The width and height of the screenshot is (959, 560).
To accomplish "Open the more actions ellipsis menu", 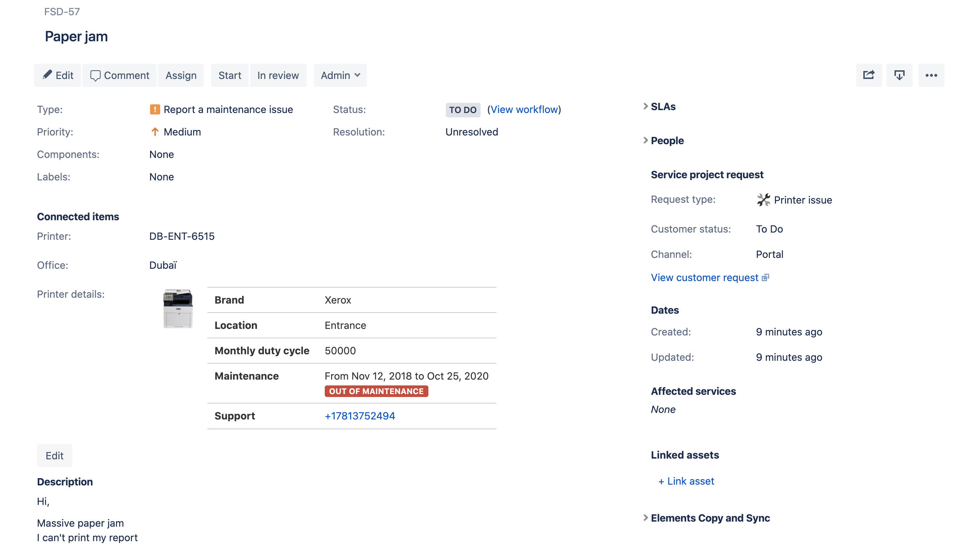I will [x=931, y=75].
